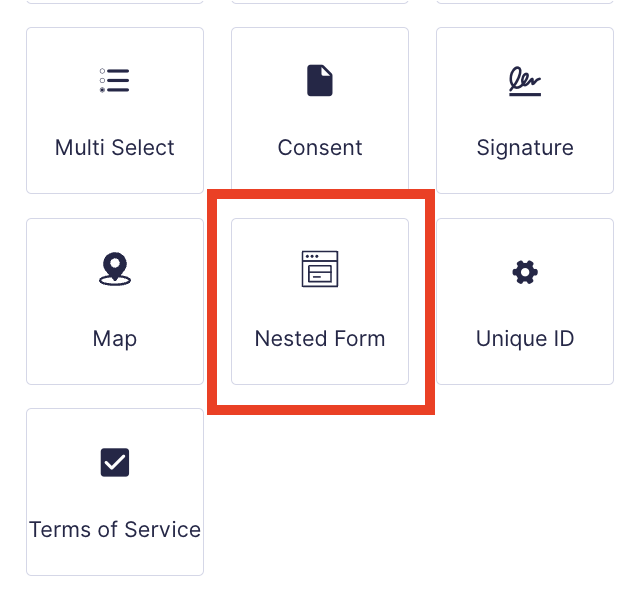Image resolution: width=640 pixels, height=610 pixels.
Task: Choose the Terms of Service label
Action: (x=115, y=530)
